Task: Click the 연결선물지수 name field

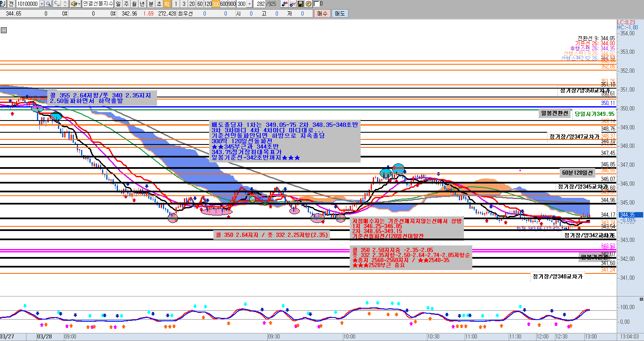Action: pyautogui.click(x=98, y=4)
